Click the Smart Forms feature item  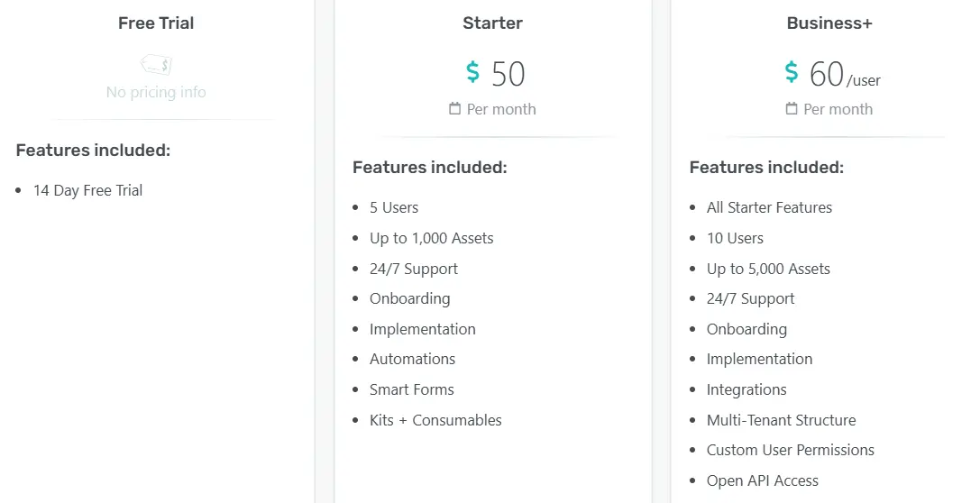coord(411,389)
